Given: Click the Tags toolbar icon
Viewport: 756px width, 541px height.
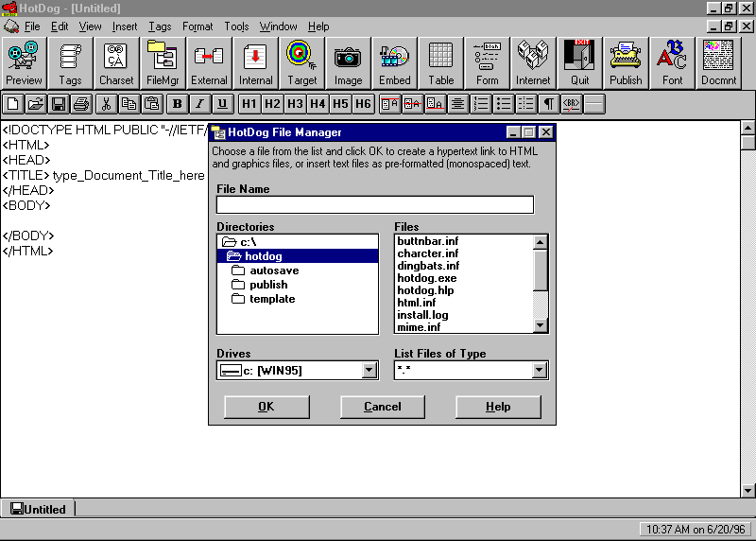Looking at the screenshot, I should coord(70,63).
